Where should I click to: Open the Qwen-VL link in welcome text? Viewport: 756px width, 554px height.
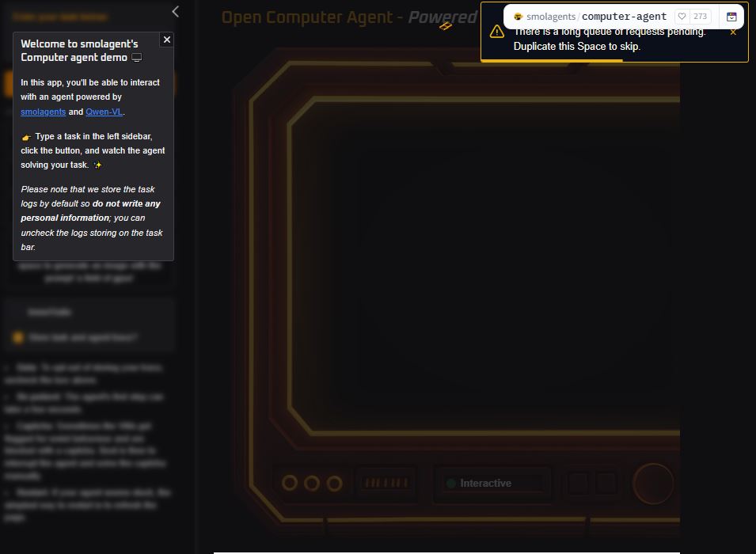(x=104, y=112)
